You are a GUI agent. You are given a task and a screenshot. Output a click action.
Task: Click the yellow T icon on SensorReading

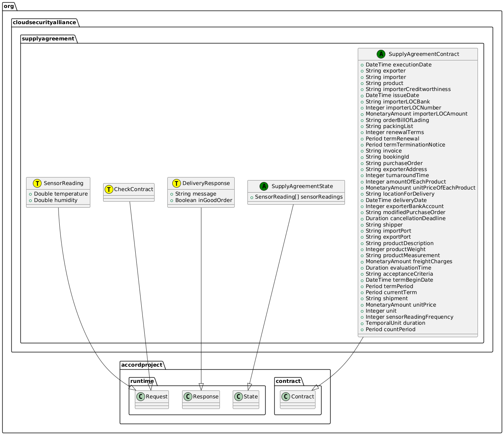[x=37, y=183]
